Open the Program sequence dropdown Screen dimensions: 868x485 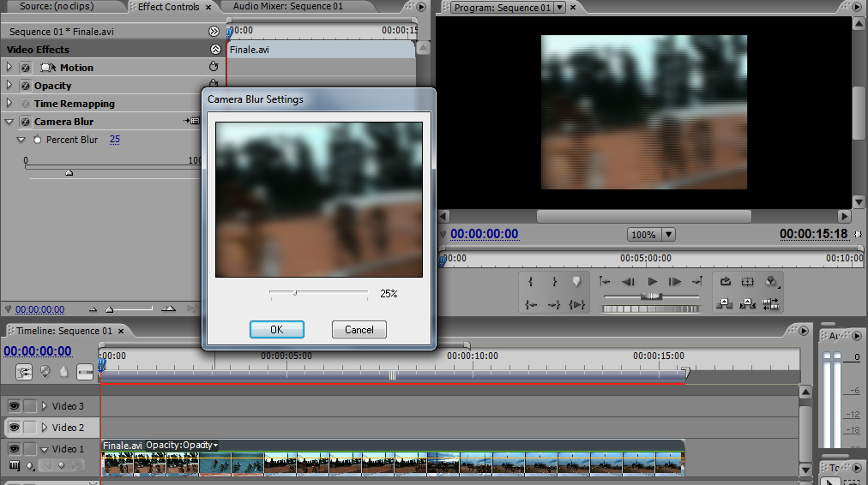(560, 8)
